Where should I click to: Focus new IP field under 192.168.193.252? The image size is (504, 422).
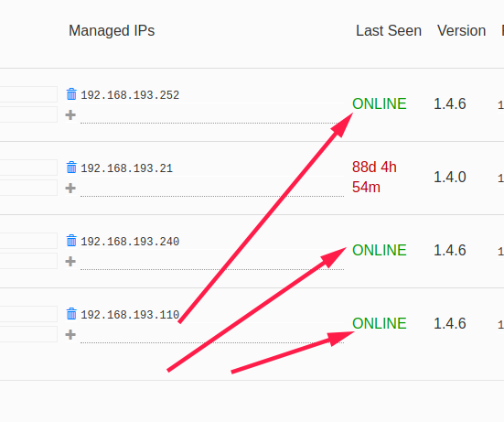pos(212,115)
